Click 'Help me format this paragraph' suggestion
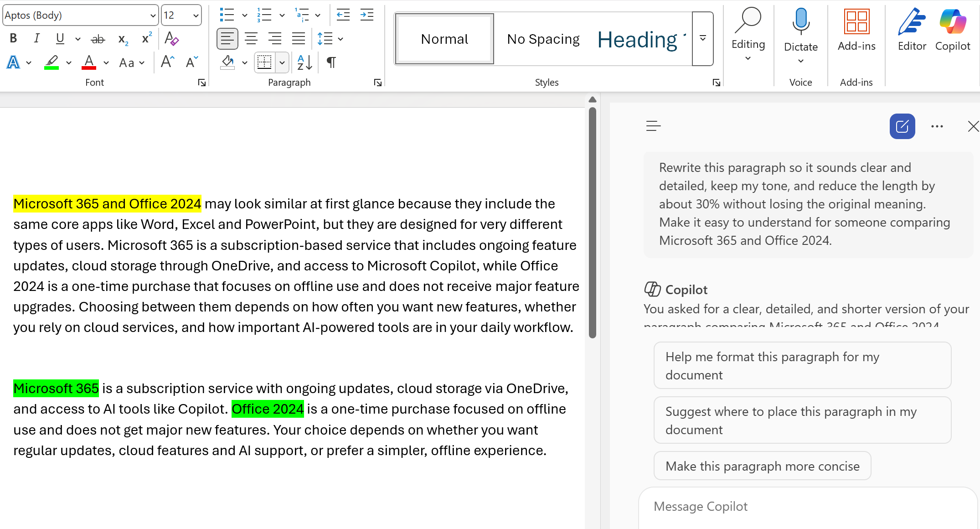Image resolution: width=980 pixels, height=529 pixels. pyautogui.click(x=802, y=365)
